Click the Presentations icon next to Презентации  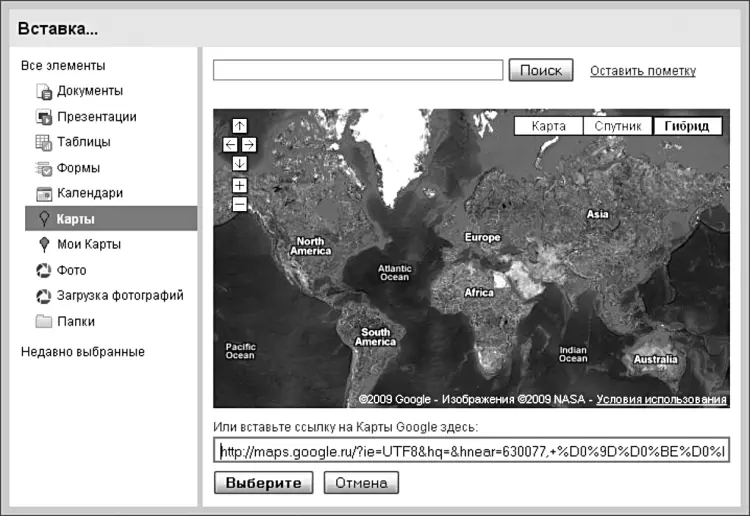[44, 117]
